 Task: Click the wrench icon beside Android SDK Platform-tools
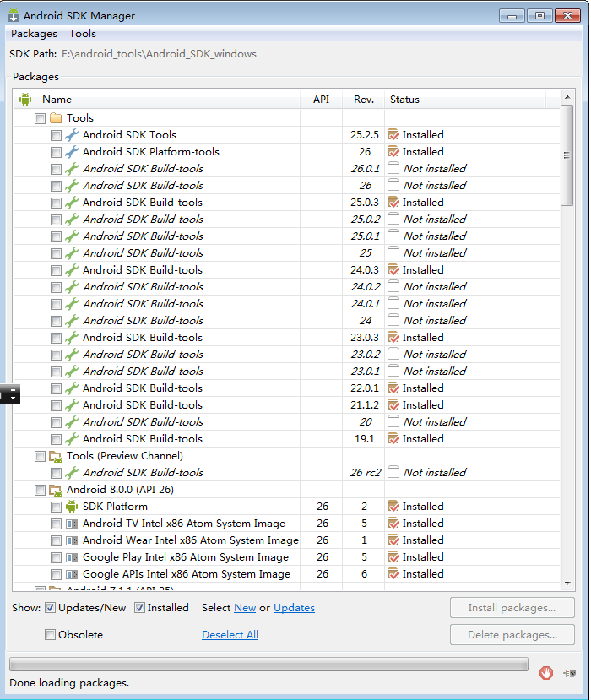[x=72, y=152]
